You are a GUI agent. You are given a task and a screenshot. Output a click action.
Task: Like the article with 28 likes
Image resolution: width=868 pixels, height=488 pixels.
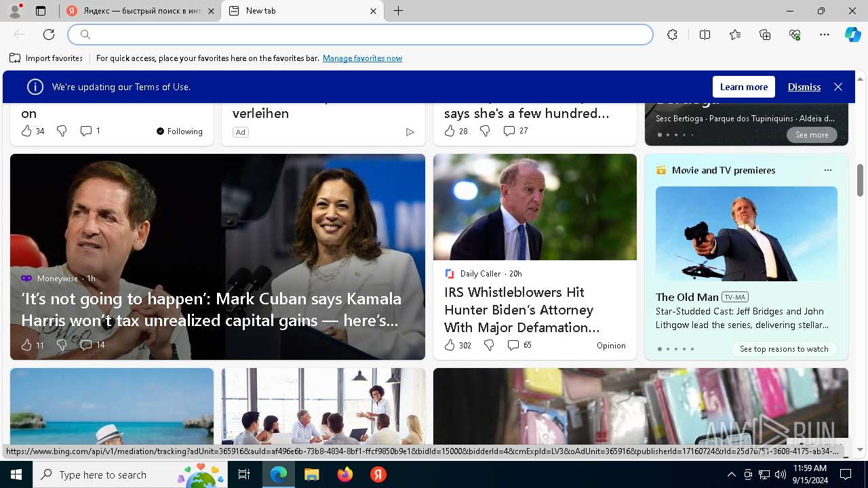[450, 131]
